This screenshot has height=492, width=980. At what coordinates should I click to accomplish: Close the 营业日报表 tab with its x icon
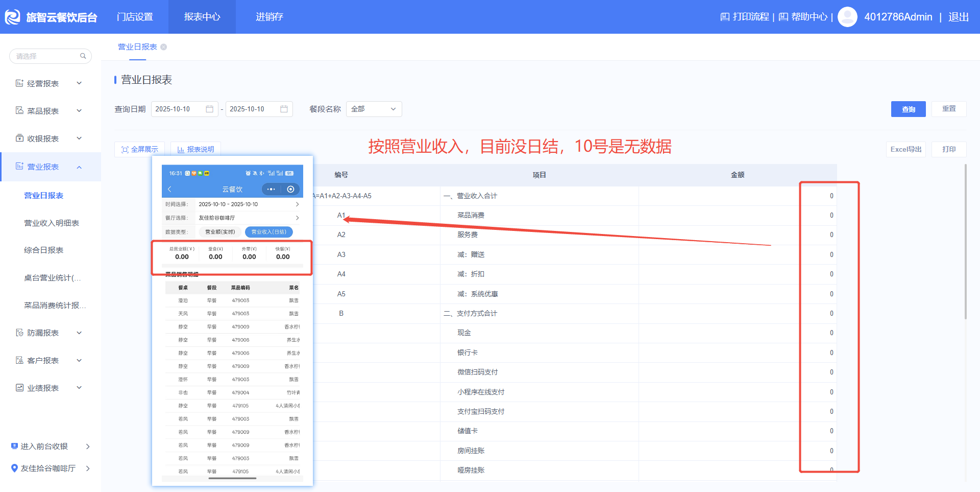(164, 47)
